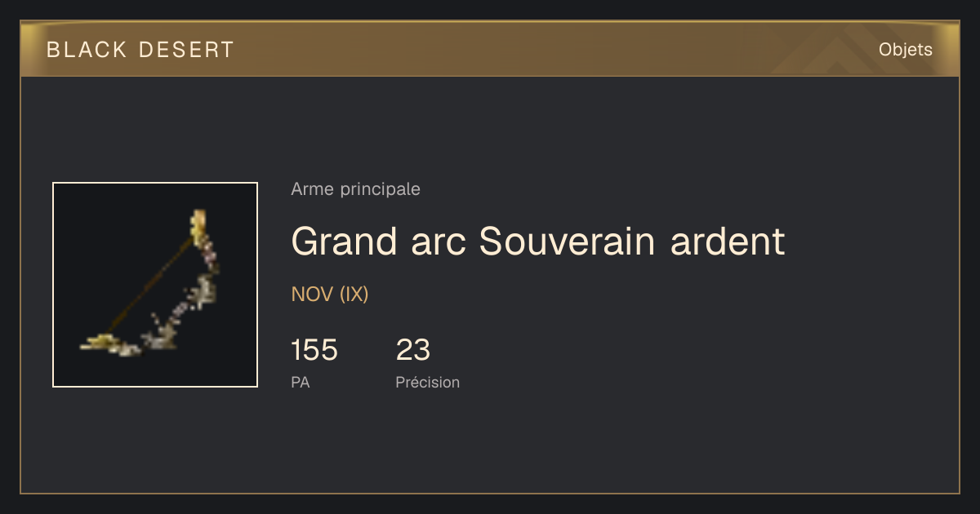Click the Grand arc bow item icon
The image size is (980, 514).
pos(155,285)
